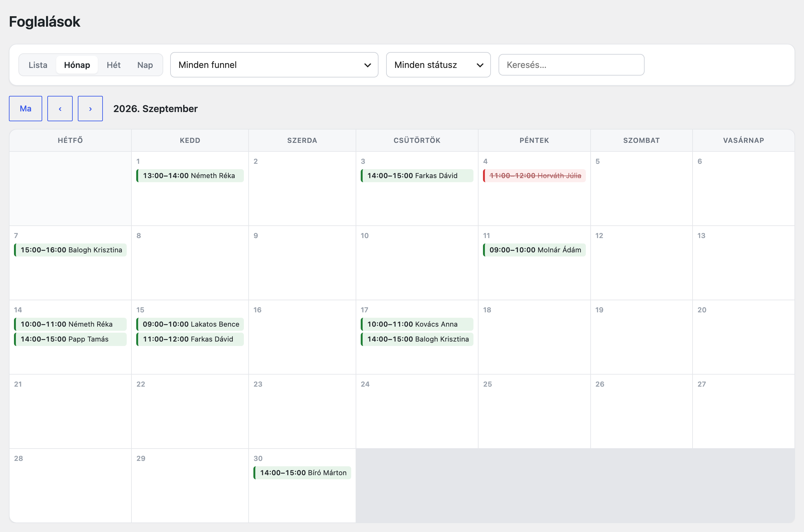Open 14:00–15:00 Bíró Márton booking
The width and height of the screenshot is (804, 532).
[x=302, y=473]
